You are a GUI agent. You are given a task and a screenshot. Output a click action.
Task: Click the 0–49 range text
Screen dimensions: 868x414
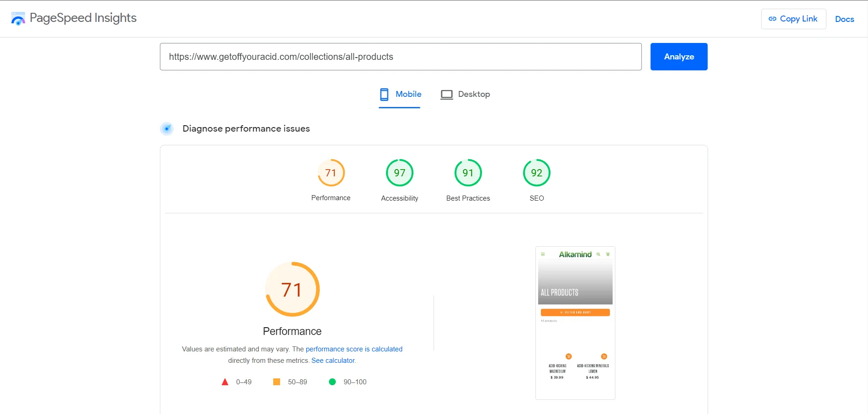point(244,382)
